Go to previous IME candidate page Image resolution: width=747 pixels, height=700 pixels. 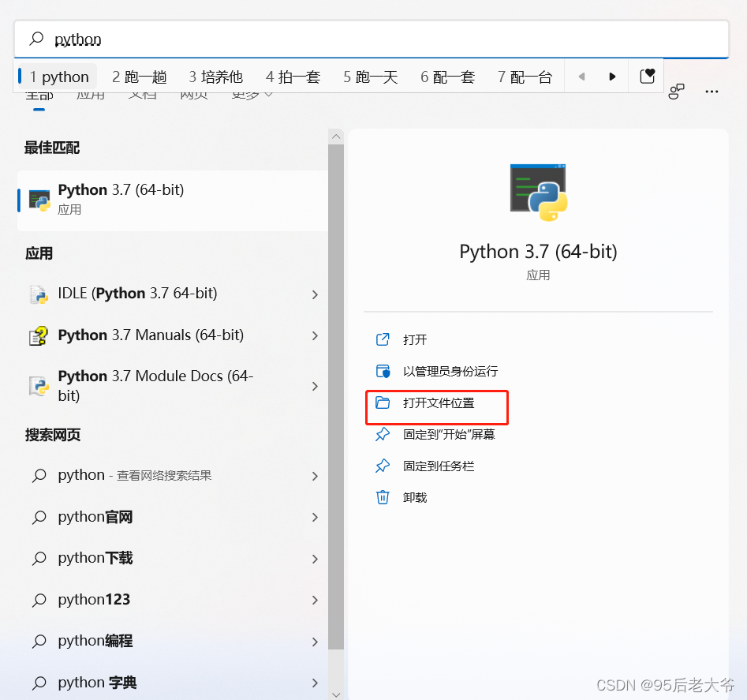(581, 77)
